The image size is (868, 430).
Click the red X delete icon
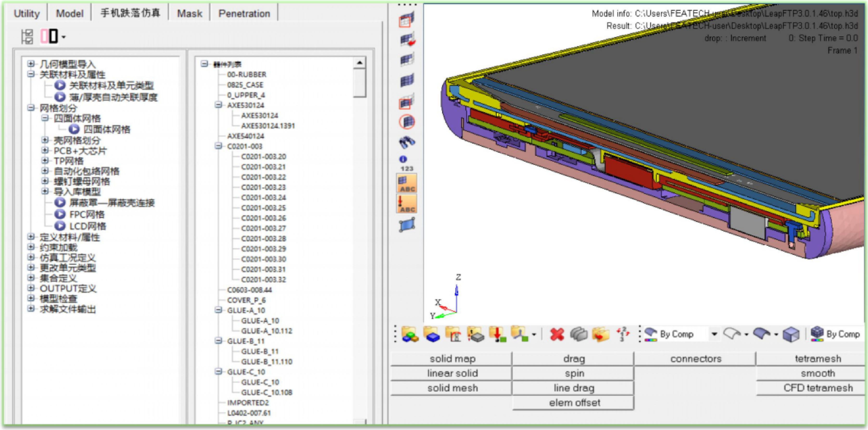pos(557,334)
